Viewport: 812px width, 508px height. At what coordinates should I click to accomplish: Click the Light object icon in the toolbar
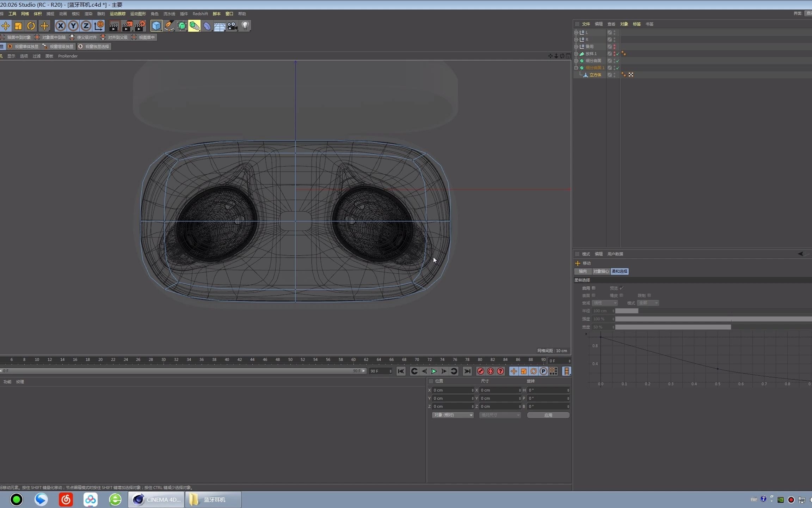[245, 26]
